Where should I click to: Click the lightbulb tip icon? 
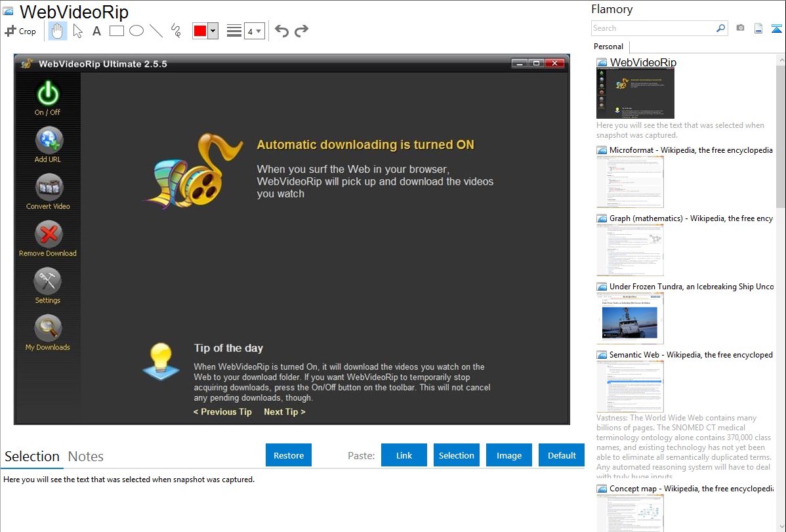coord(161,361)
